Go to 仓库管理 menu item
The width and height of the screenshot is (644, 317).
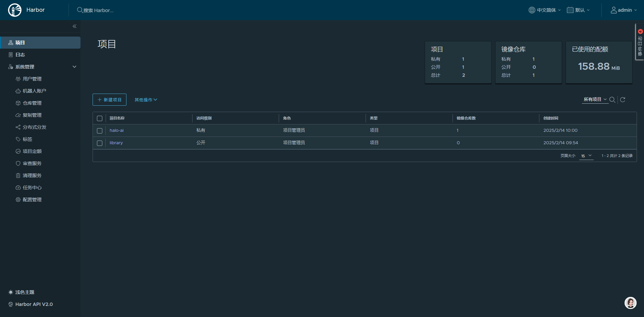click(x=32, y=103)
